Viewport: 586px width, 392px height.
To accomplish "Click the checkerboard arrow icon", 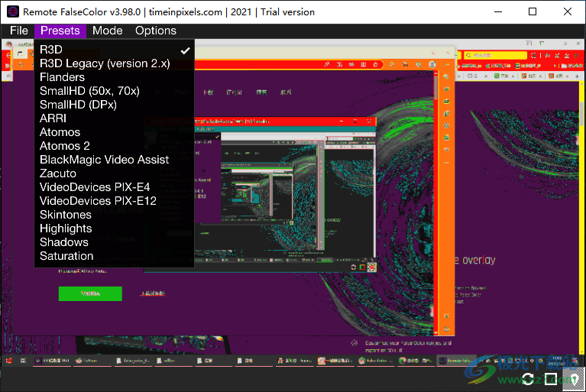I will 573,379.
